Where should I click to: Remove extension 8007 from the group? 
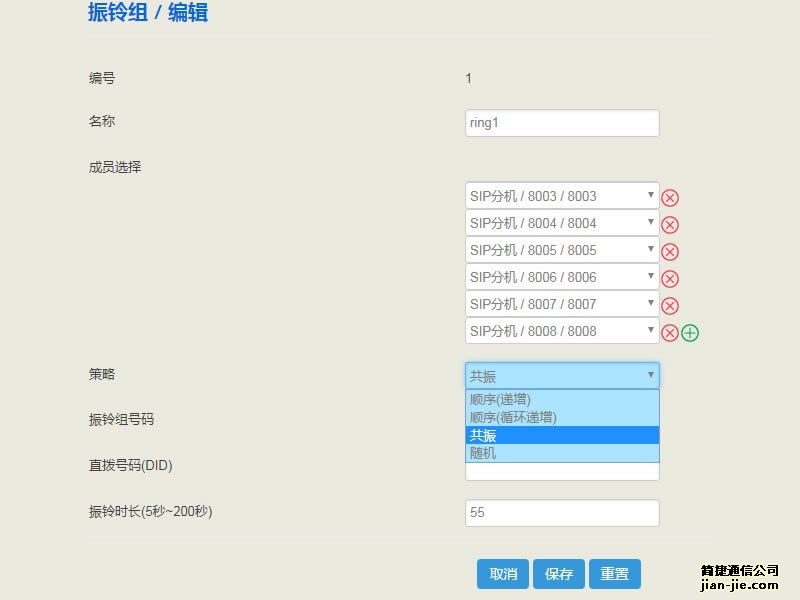click(x=671, y=304)
